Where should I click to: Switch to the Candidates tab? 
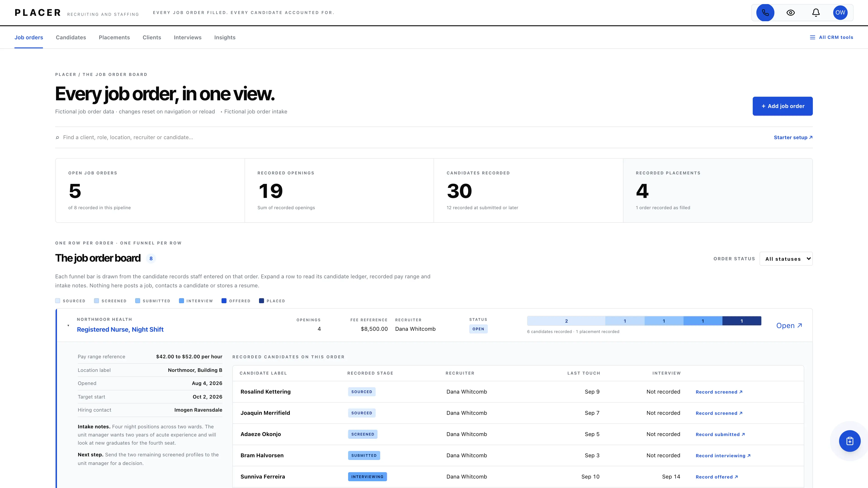coord(71,37)
